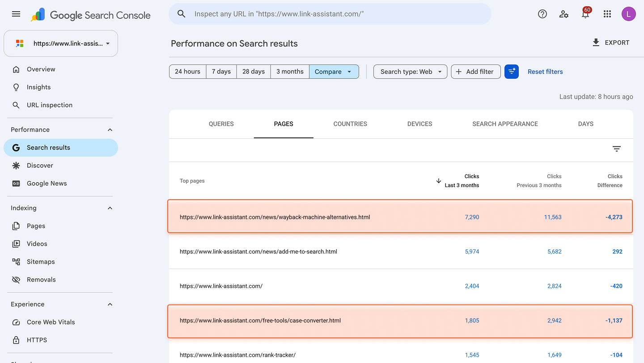Click the Clicks Difference column header

(610, 181)
